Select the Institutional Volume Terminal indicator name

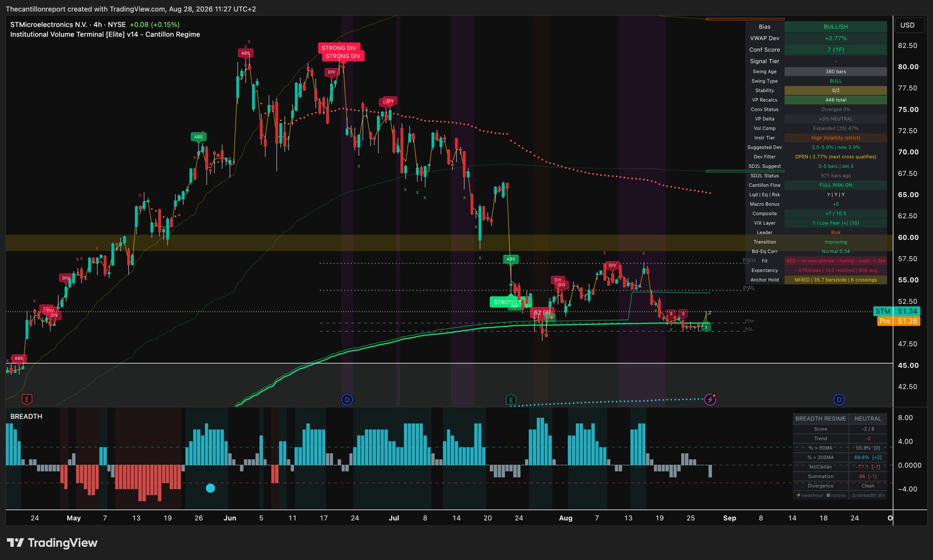pos(105,35)
